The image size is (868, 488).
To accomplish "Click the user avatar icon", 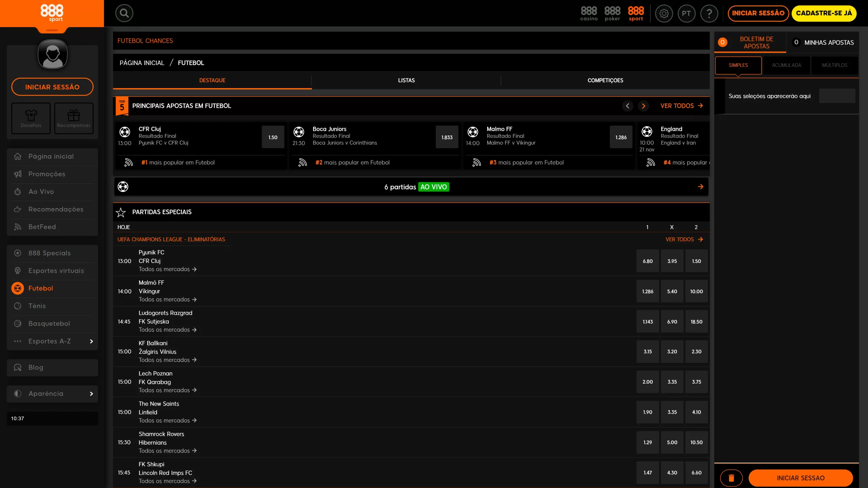I will [53, 54].
